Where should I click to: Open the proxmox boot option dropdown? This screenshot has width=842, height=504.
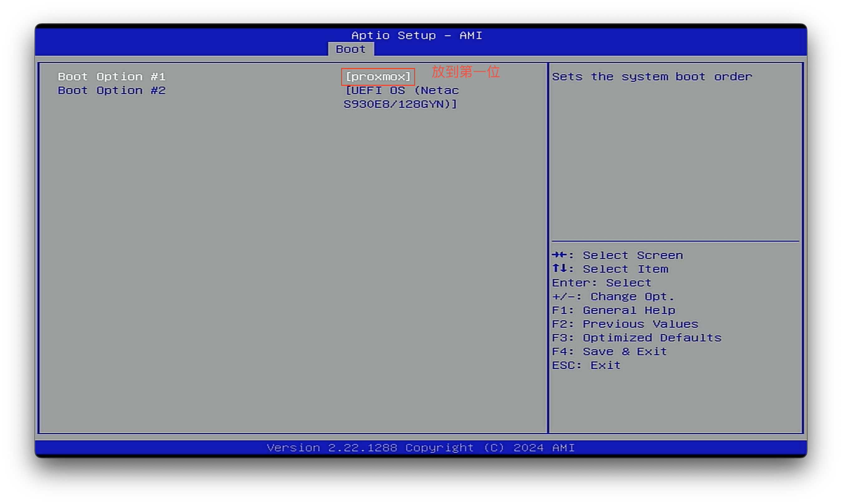point(378,77)
